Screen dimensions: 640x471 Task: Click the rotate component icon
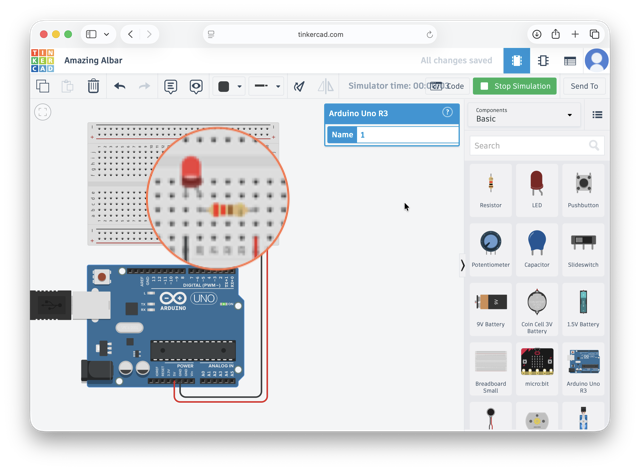(x=299, y=86)
